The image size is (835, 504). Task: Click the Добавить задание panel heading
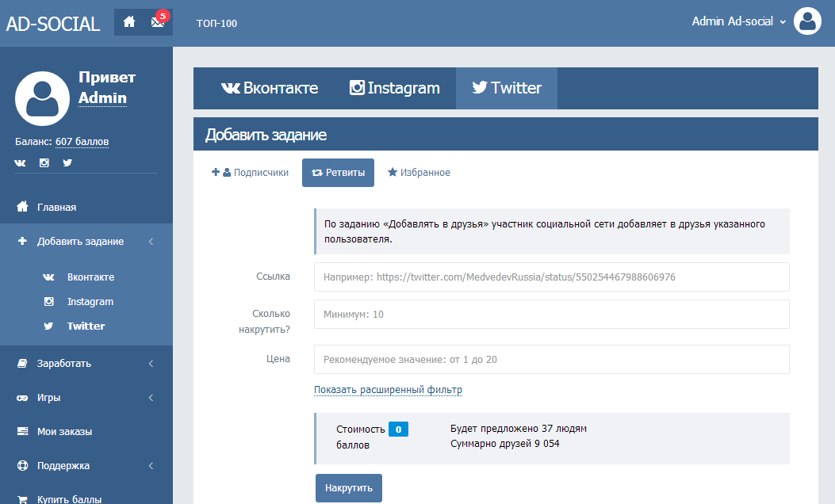tap(266, 136)
